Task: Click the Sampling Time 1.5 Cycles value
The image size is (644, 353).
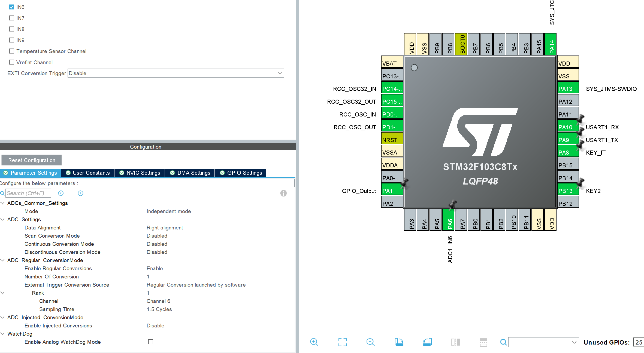Action: 159,309
